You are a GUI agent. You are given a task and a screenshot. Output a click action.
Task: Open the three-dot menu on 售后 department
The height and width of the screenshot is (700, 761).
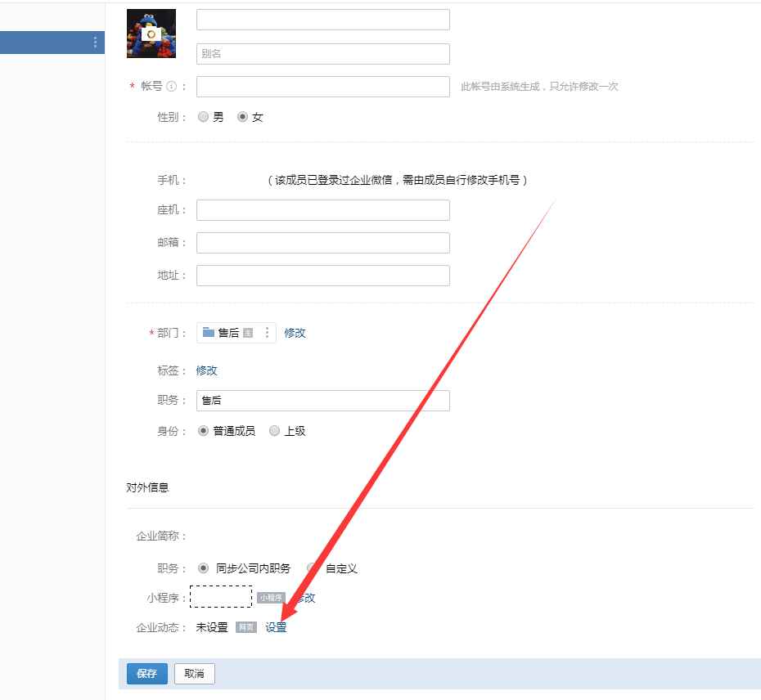tap(267, 333)
